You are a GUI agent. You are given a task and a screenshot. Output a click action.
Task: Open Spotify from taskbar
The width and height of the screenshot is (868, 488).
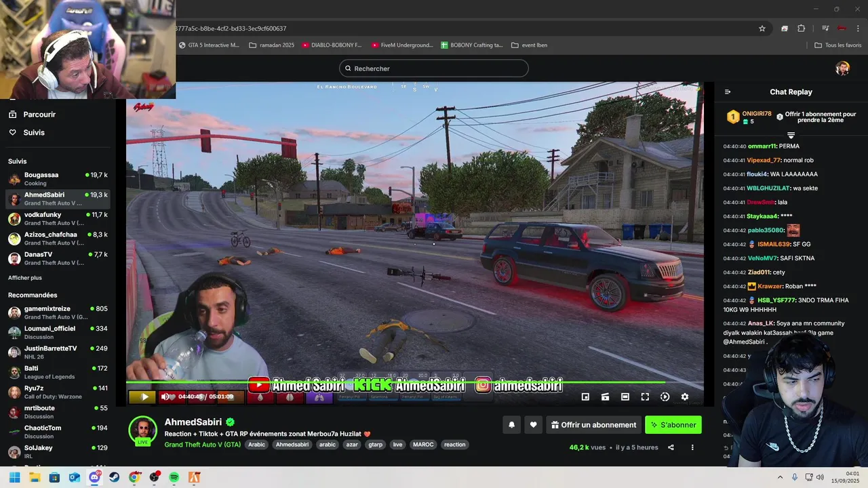tap(174, 477)
